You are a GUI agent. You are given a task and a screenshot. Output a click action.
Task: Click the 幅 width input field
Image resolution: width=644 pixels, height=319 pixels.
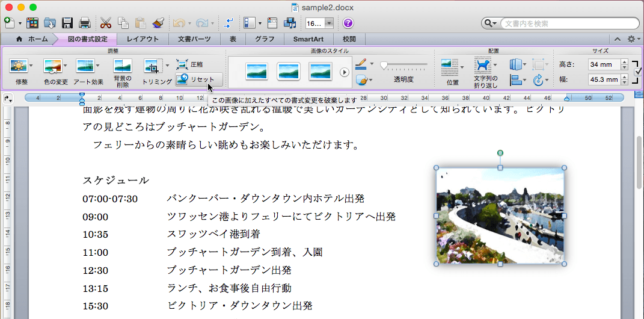point(604,79)
